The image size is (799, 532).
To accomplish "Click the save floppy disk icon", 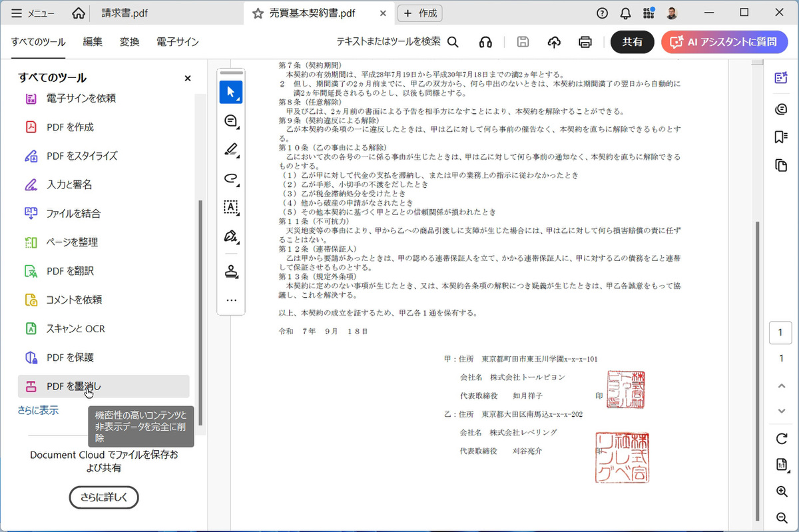I will point(523,42).
